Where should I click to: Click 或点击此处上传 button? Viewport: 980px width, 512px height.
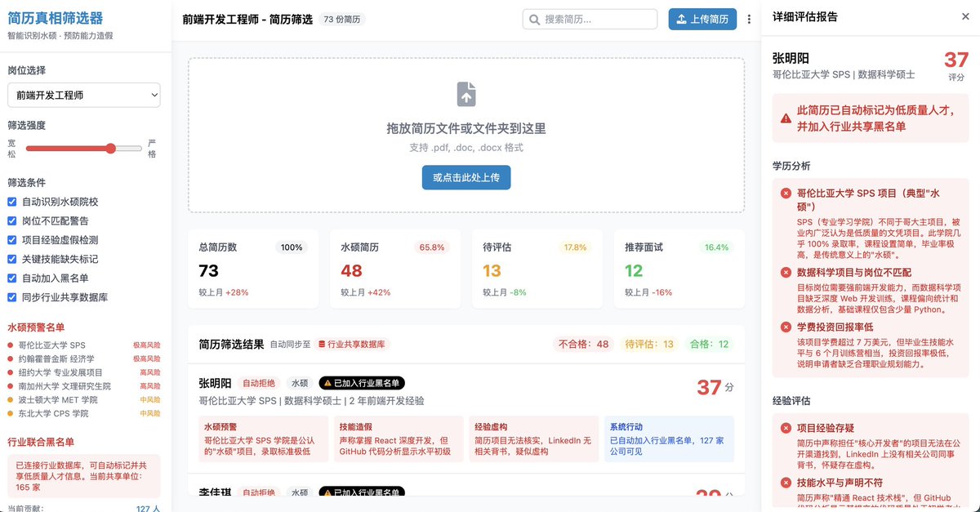click(x=466, y=177)
